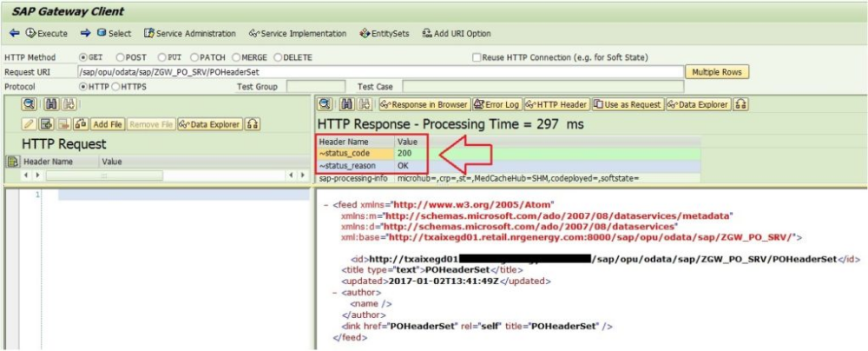
Task: Click request pane Find Next icon
Action: (68, 104)
